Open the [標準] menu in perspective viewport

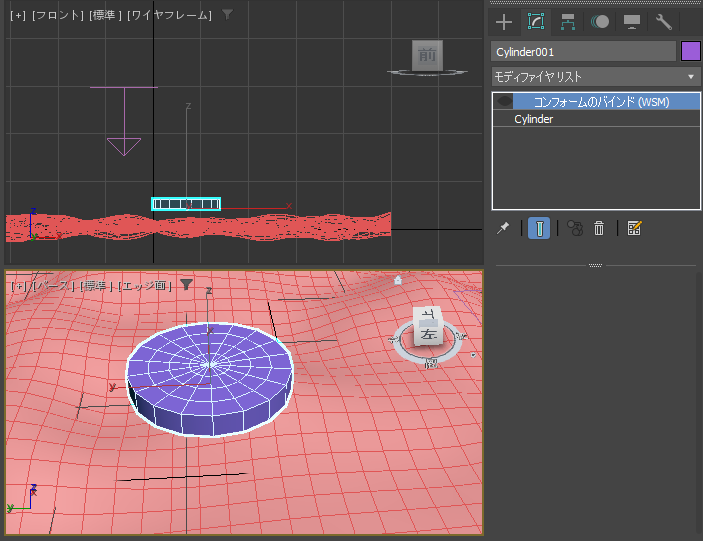[96, 286]
